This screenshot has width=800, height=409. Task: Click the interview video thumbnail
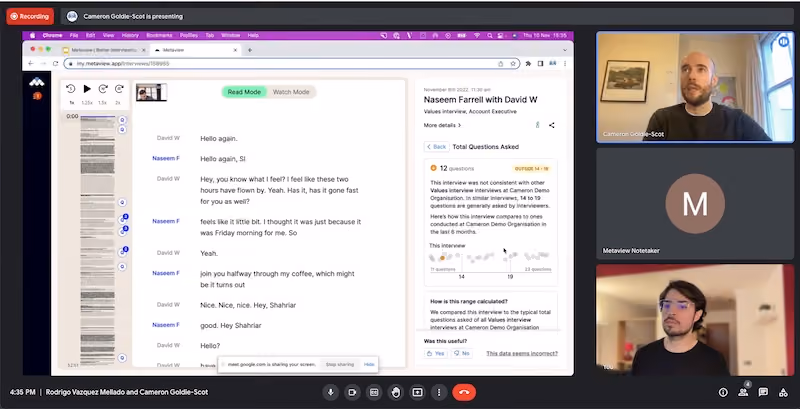(152, 92)
